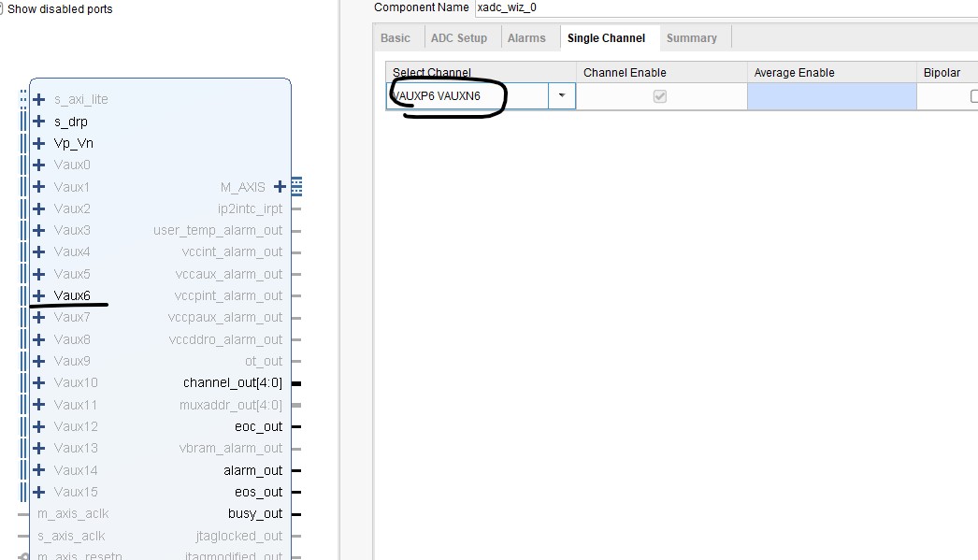This screenshot has height=560, width=978.
Task: Toggle the Show disabled ports checkbox
Action: click(2, 9)
